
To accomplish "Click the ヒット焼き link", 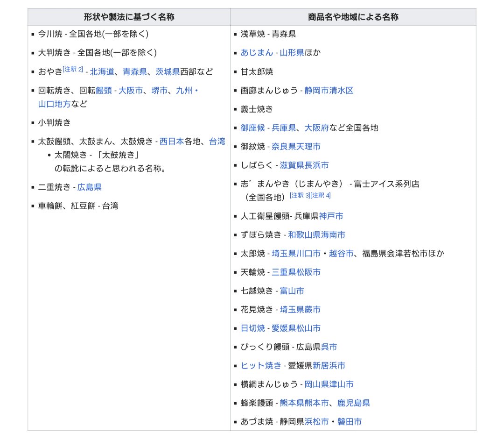I will tap(261, 366).
